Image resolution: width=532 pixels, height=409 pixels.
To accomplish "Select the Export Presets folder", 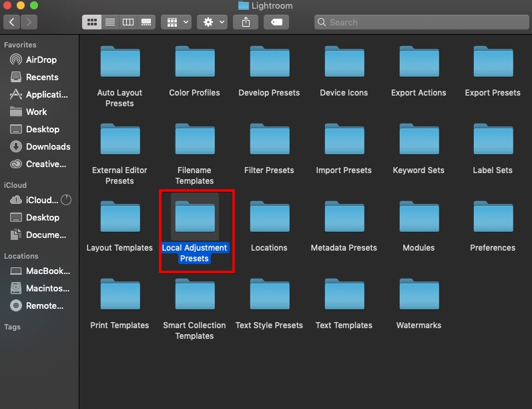I will pyautogui.click(x=493, y=61).
